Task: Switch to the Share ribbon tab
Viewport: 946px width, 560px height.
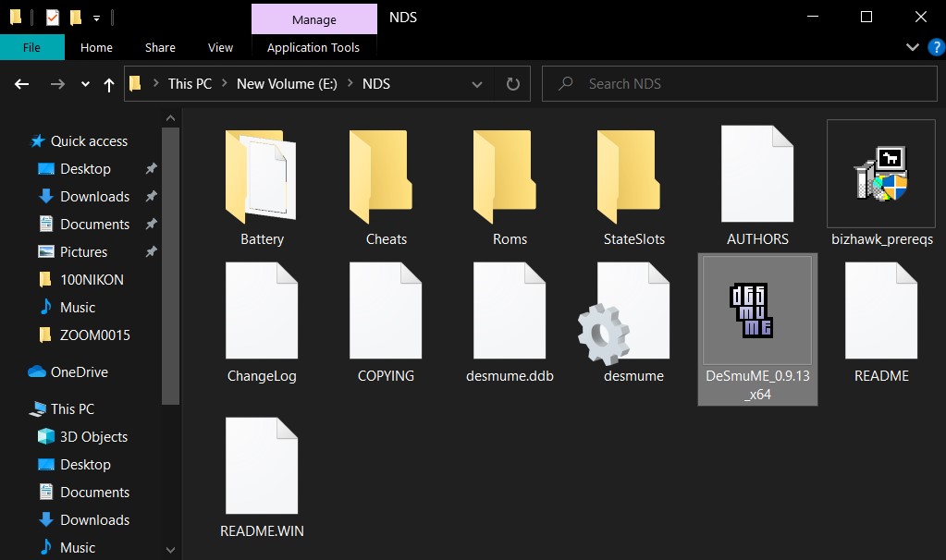Action: tap(160, 47)
